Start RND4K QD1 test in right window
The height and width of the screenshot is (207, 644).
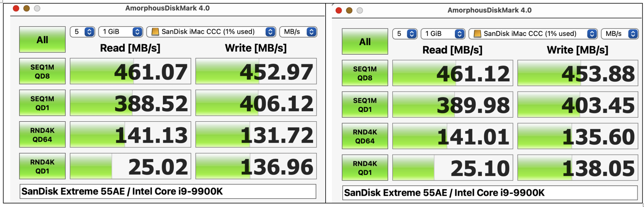(x=365, y=168)
